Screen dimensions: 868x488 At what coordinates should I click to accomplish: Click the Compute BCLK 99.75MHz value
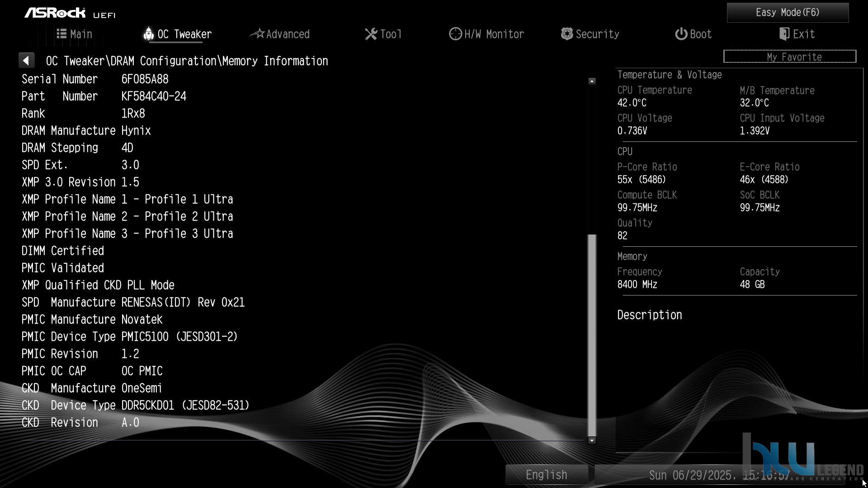tap(637, 208)
